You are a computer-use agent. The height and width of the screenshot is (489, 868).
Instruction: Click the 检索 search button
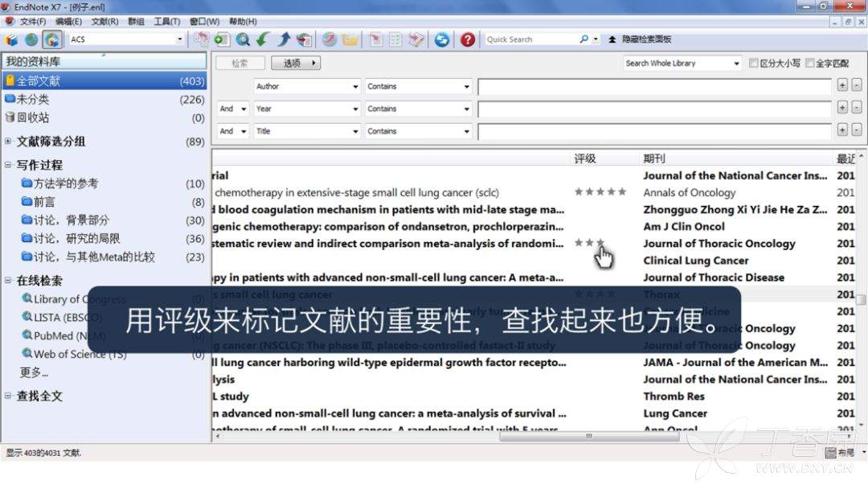point(240,63)
